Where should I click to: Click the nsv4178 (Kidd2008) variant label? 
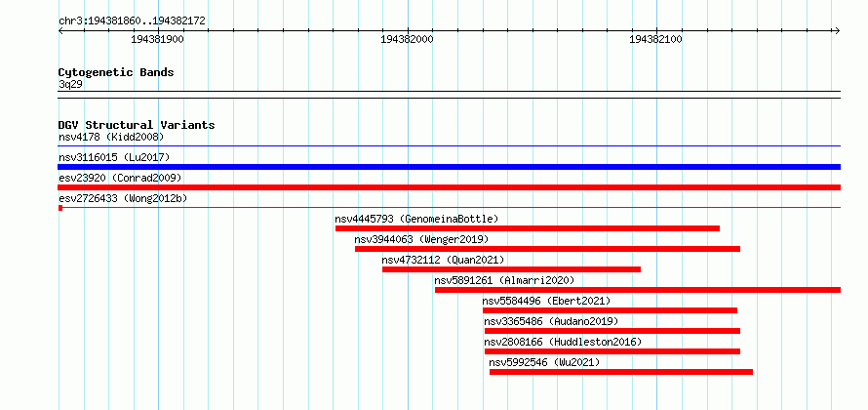click(111, 137)
